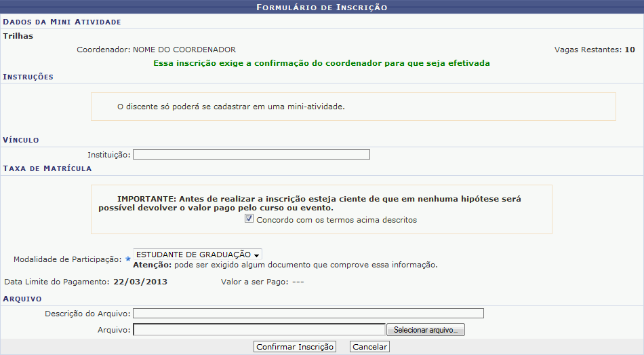Click the green coordinator confirmation notice

click(321, 63)
